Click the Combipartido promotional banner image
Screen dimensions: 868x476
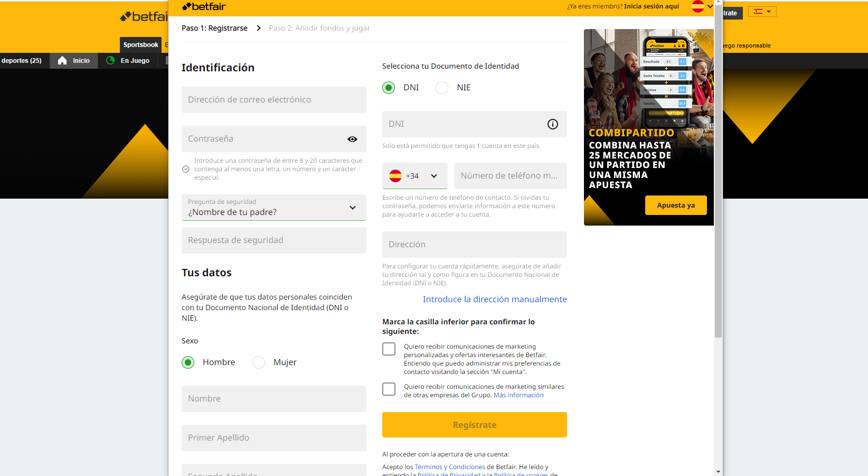coord(649,127)
